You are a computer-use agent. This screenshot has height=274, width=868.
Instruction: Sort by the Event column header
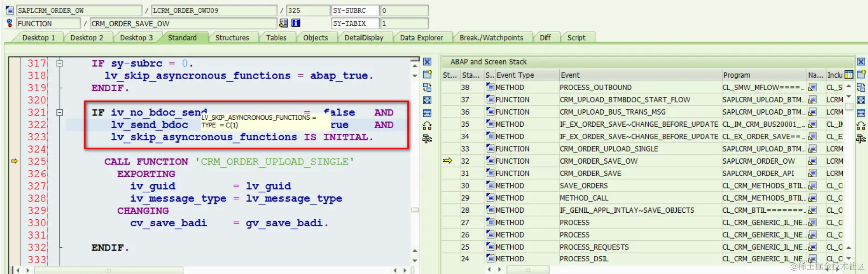640,75
